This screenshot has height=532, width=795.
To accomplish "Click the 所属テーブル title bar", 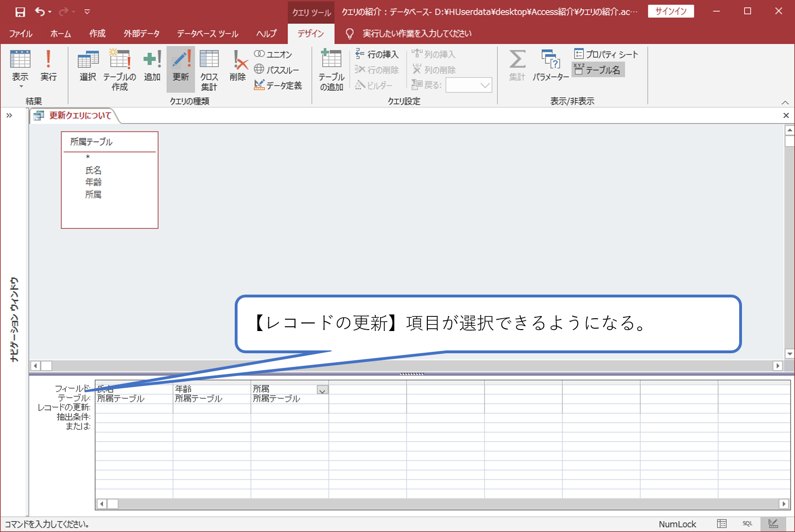I will pos(110,142).
